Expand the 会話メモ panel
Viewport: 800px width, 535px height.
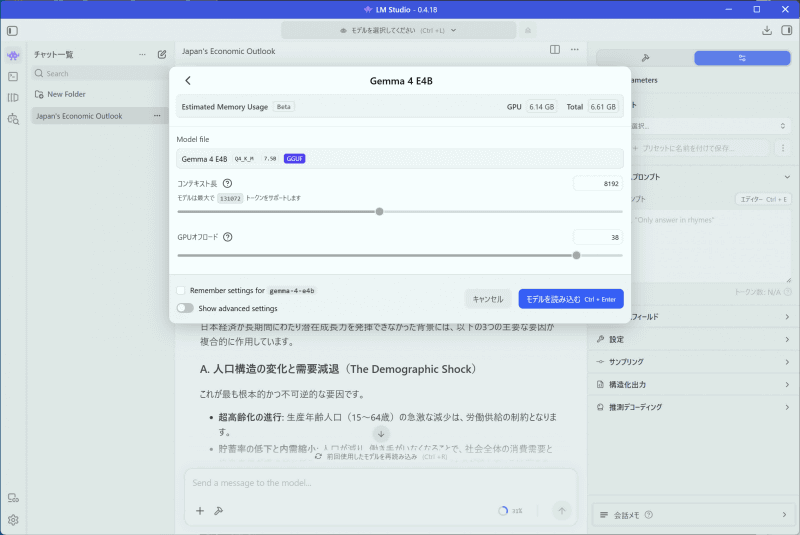693,515
